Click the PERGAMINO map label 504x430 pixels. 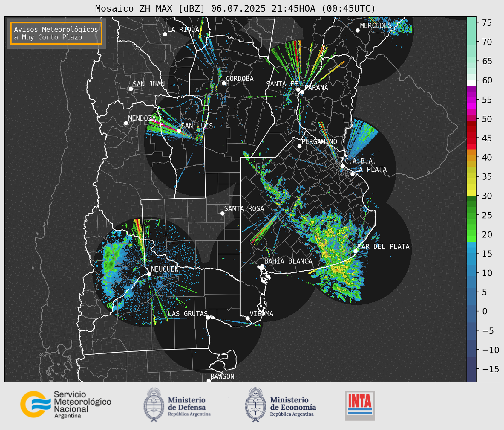coord(319,141)
